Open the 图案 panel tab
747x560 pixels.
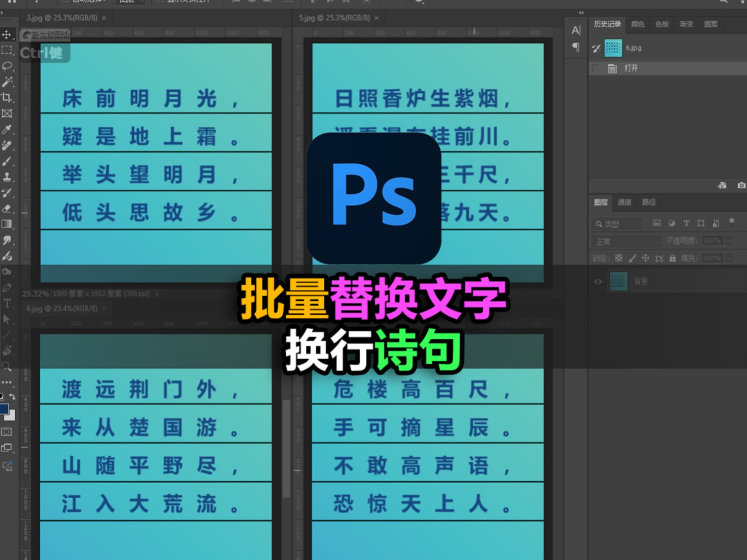coord(711,24)
